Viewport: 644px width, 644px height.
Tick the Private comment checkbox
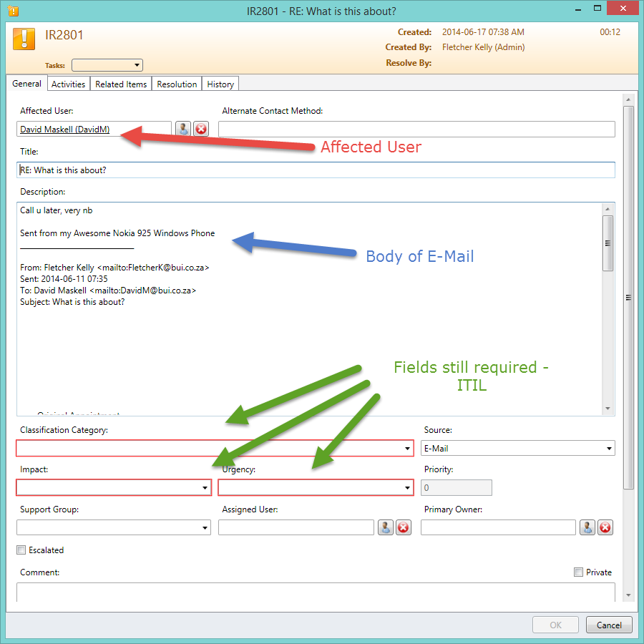tap(578, 572)
